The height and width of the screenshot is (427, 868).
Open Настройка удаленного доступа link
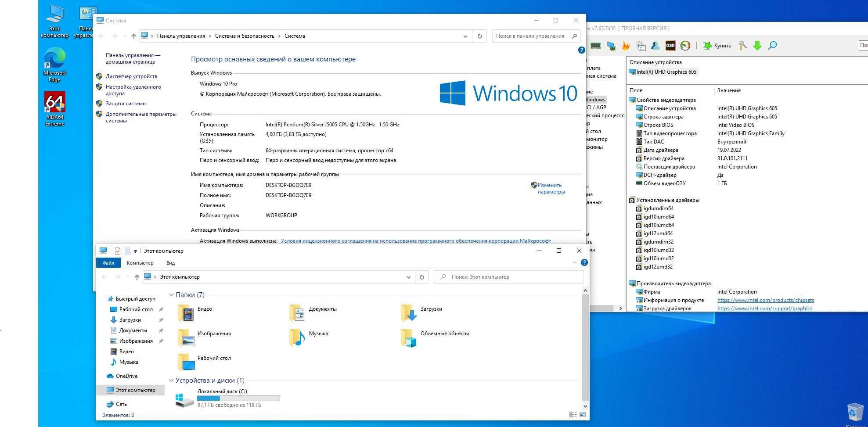pos(133,90)
